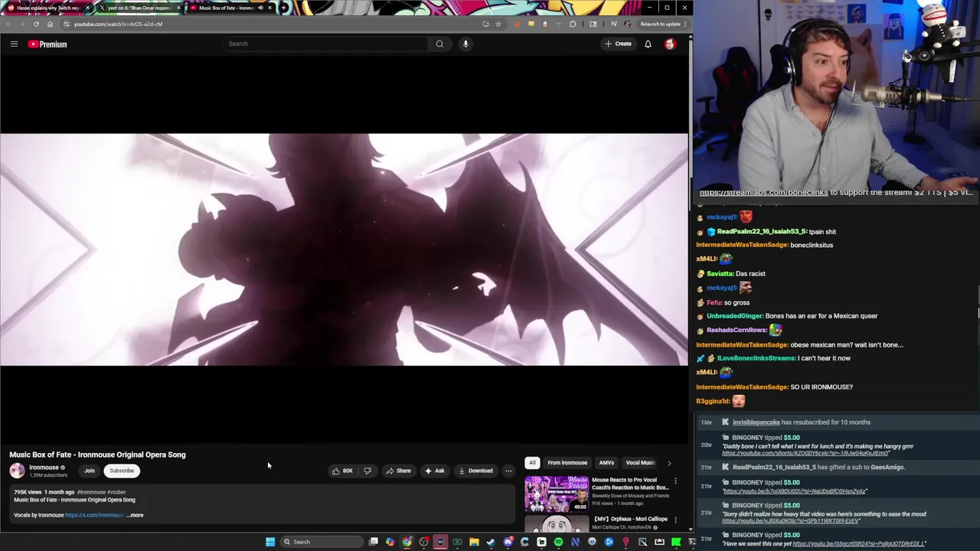Open YouTube notifications bell

[x=648, y=44]
